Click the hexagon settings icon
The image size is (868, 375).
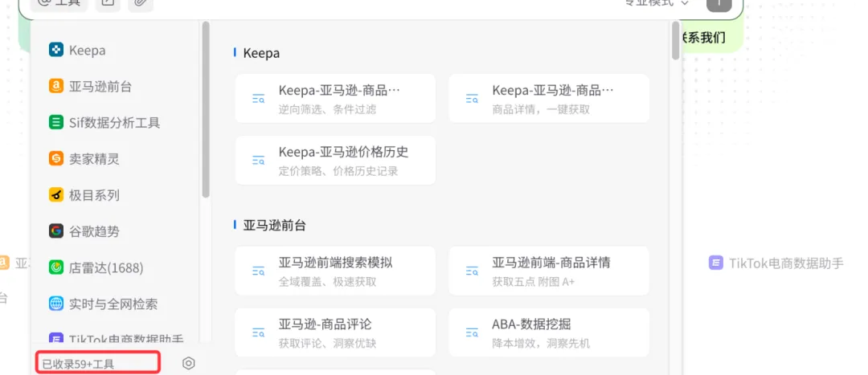(x=189, y=363)
